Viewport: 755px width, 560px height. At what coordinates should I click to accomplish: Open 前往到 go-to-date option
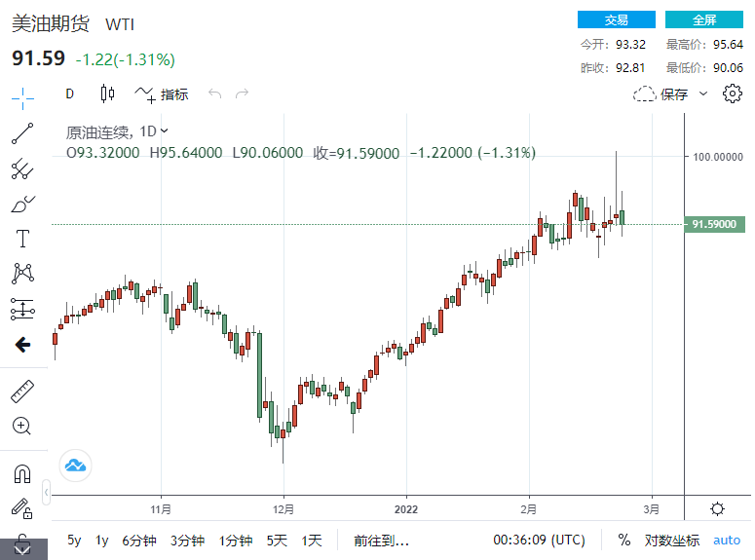coord(381,540)
